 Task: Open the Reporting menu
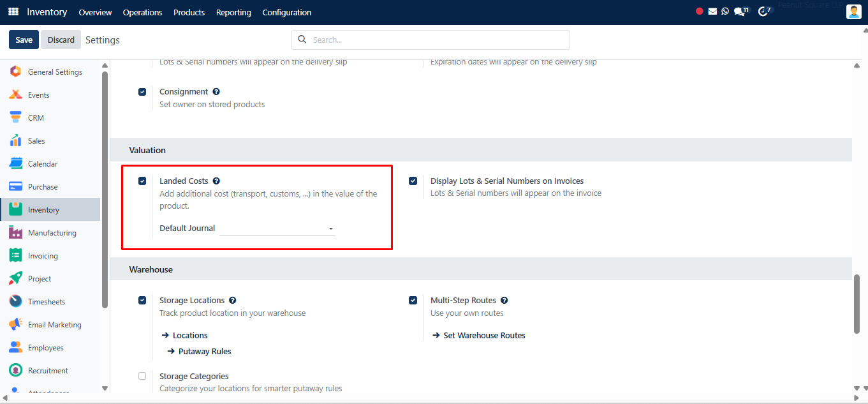pos(233,12)
